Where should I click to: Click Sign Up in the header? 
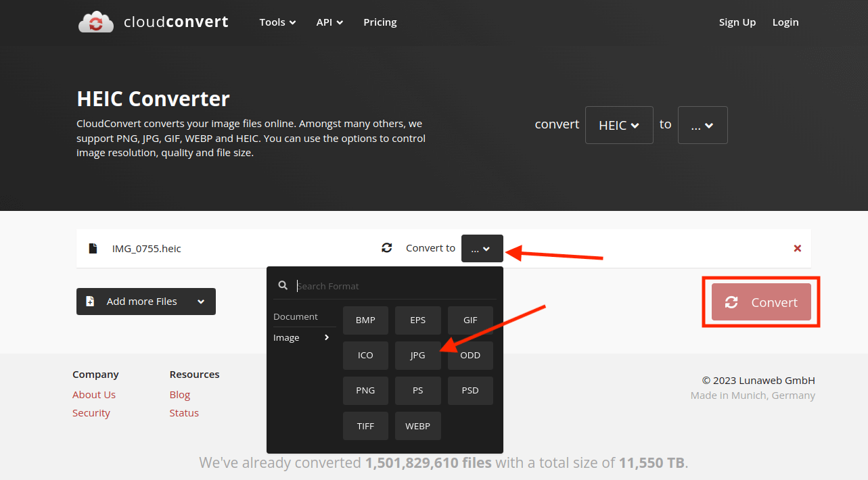(x=737, y=22)
